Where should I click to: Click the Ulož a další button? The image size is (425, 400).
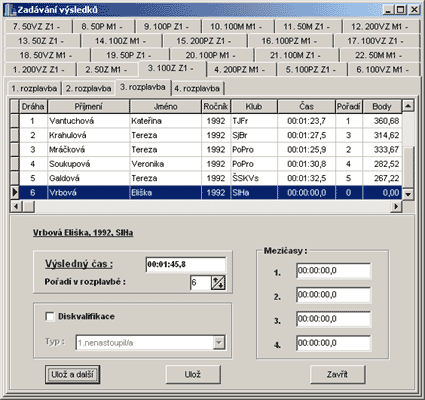coord(72,374)
